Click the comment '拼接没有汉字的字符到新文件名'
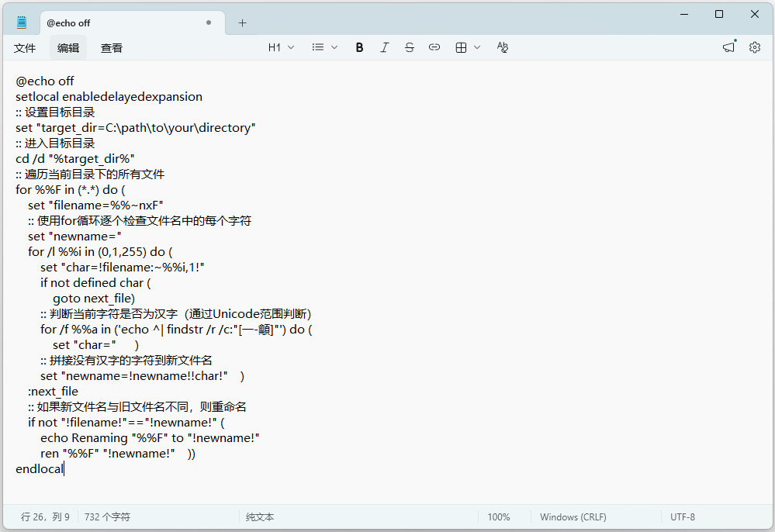Image resolution: width=775 pixels, height=532 pixels. (x=130, y=360)
